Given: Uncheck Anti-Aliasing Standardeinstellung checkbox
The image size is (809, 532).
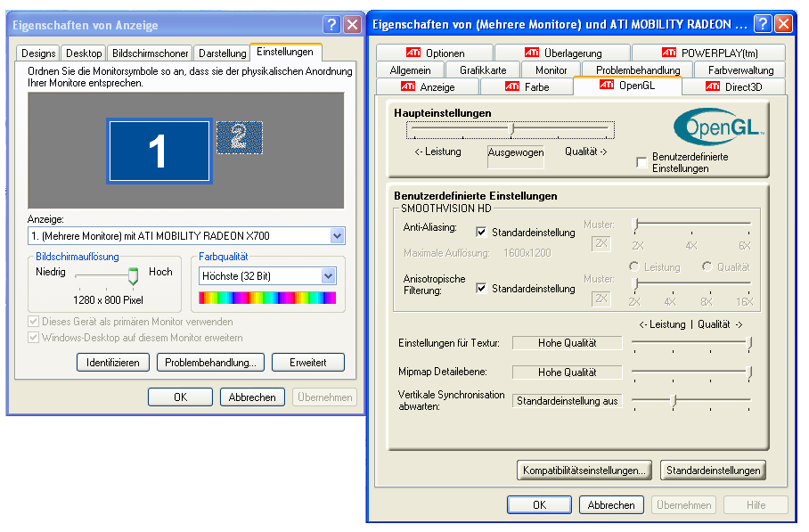Looking at the screenshot, I should click(481, 233).
